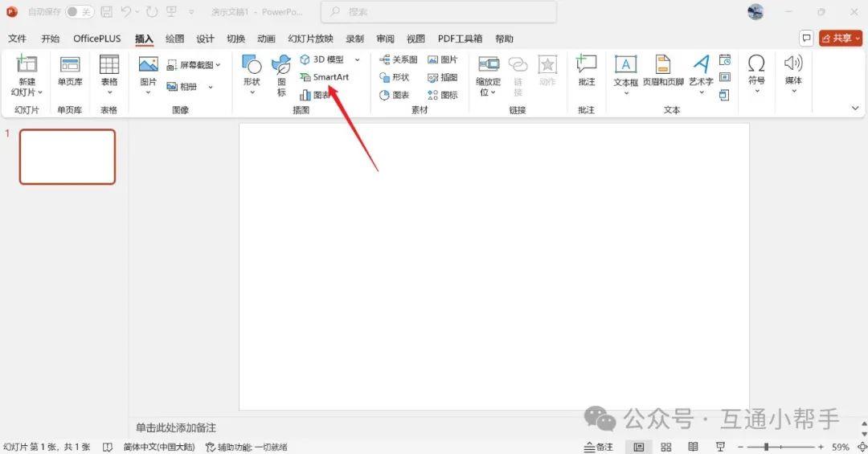Open the 关系图 relationship diagram material
868x454 pixels.
(398, 60)
